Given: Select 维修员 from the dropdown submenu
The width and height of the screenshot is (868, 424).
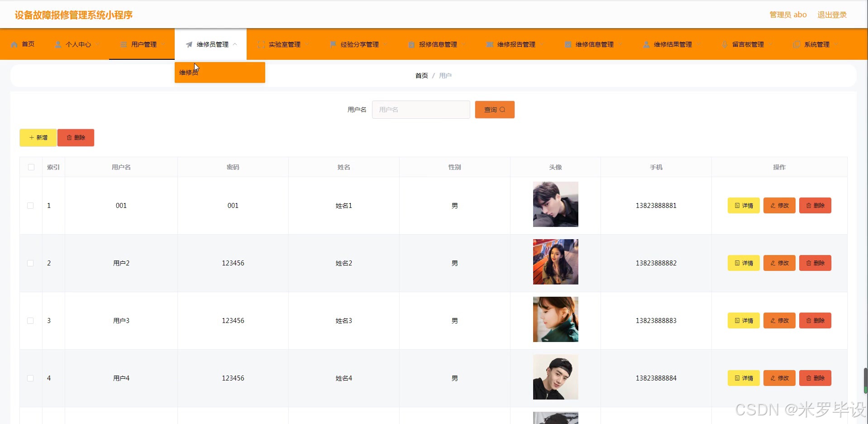Looking at the screenshot, I should click(220, 72).
